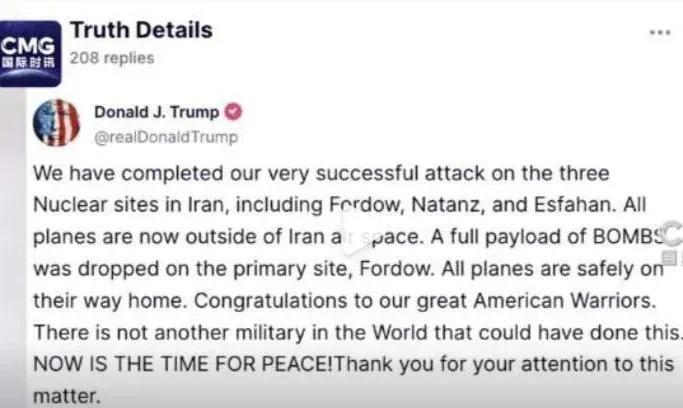683x408 pixels.
Task: Open the Donald J. Trump display name
Action: click(156, 112)
